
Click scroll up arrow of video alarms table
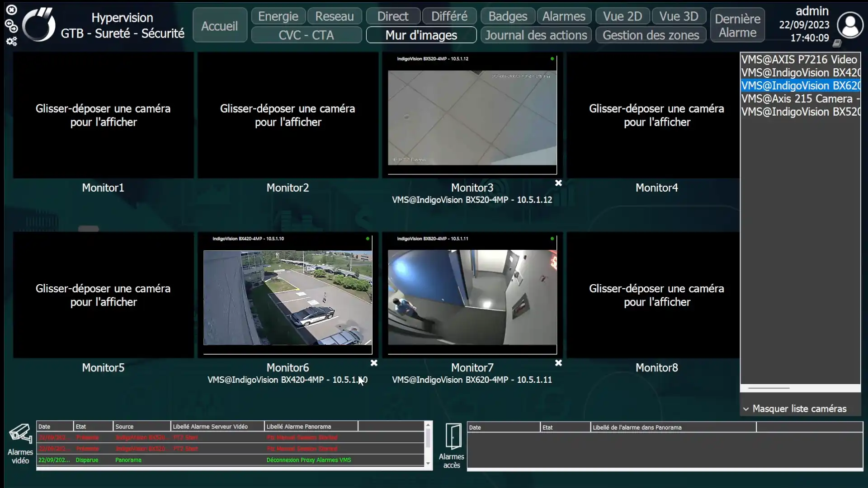coord(428,425)
